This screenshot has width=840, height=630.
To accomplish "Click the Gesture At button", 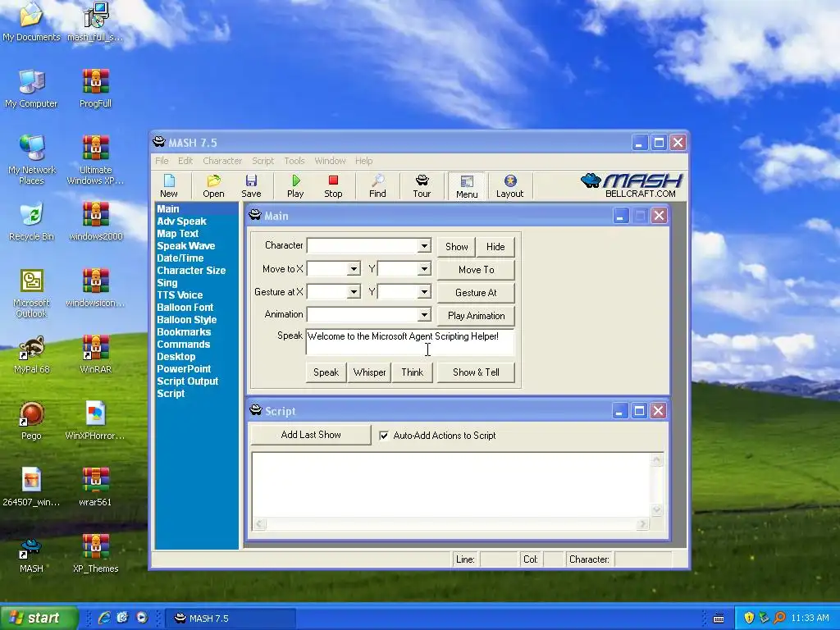I will pos(476,293).
